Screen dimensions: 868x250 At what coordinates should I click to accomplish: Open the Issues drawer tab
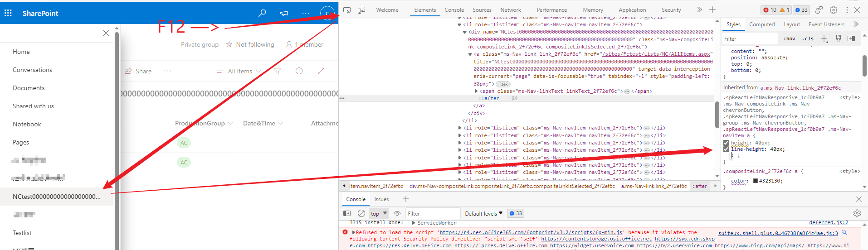tap(381, 199)
